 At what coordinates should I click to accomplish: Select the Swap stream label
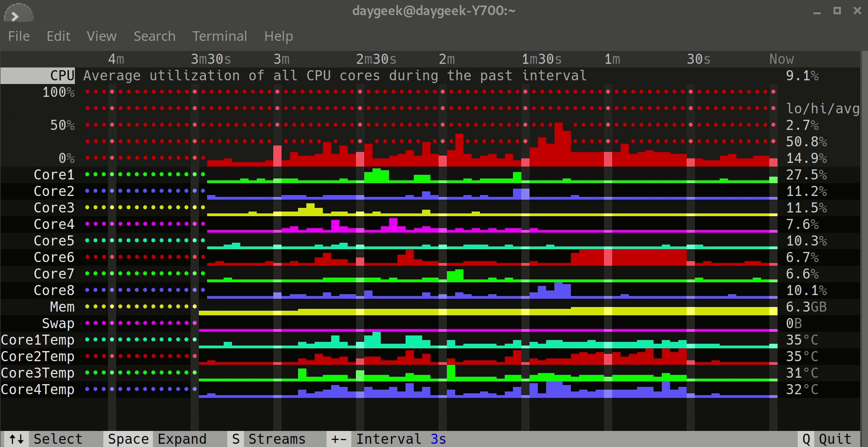(x=58, y=324)
